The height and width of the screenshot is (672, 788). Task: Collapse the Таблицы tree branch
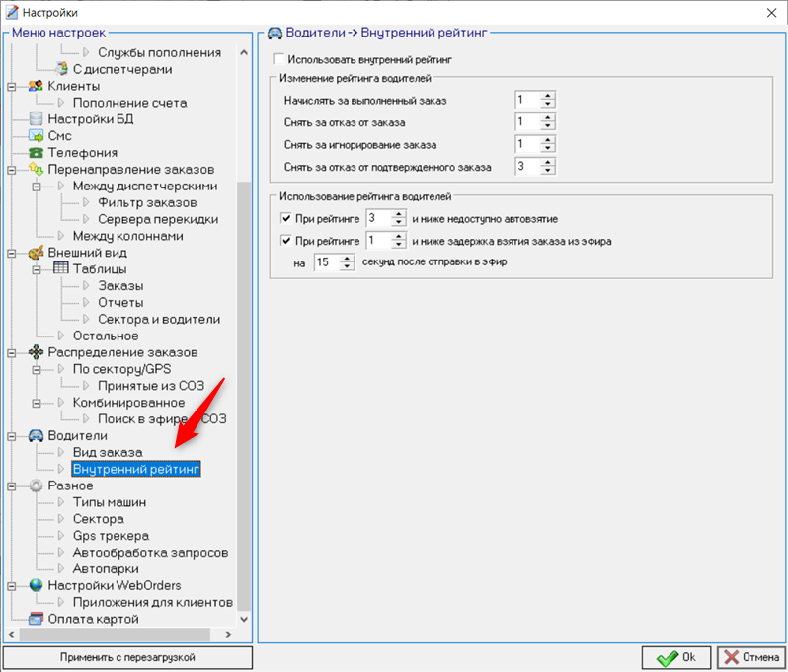tap(37, 269)
